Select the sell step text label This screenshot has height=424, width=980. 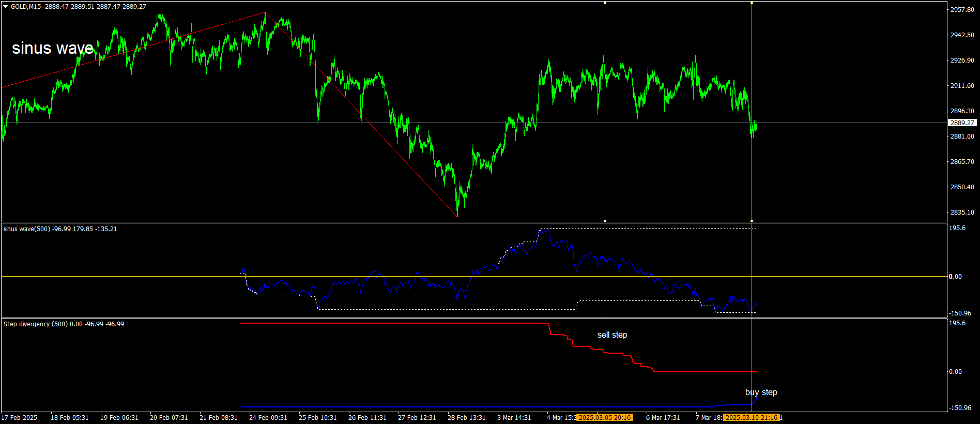[x=612, y=335]
